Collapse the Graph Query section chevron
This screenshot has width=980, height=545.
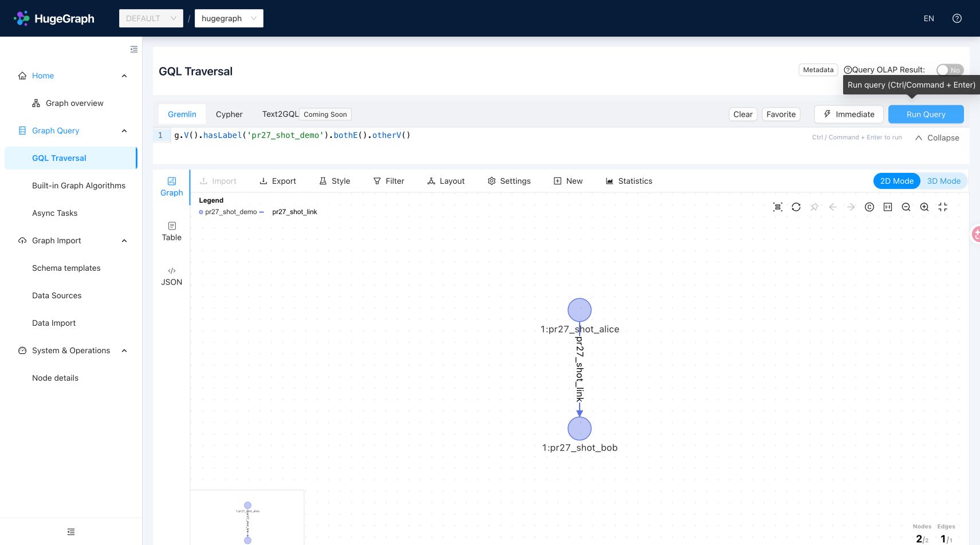(124, 131)
